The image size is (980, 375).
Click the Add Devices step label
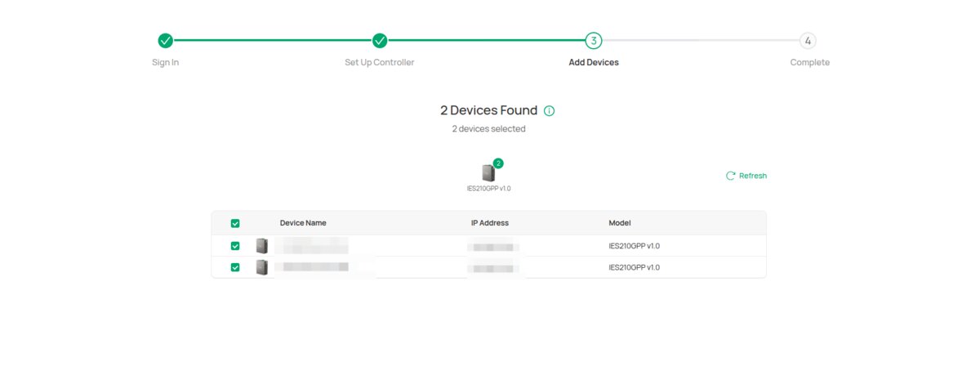tap(594, 63)
